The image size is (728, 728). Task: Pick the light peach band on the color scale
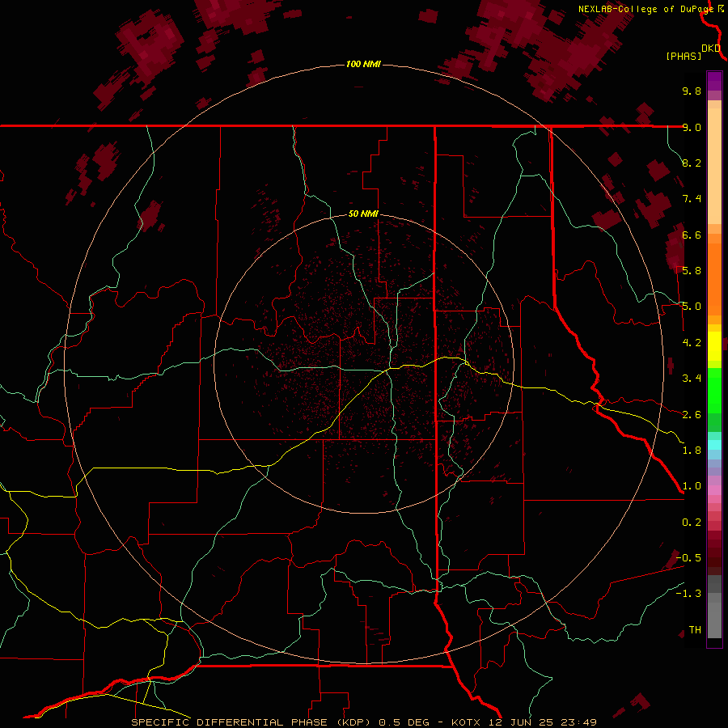click(x=714, y=166)
